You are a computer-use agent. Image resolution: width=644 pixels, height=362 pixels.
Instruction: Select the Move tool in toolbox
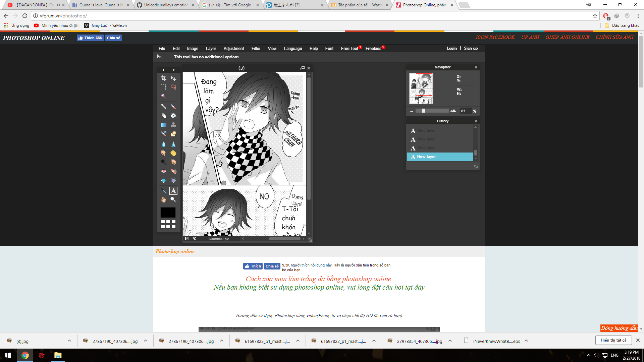(173, 78)
